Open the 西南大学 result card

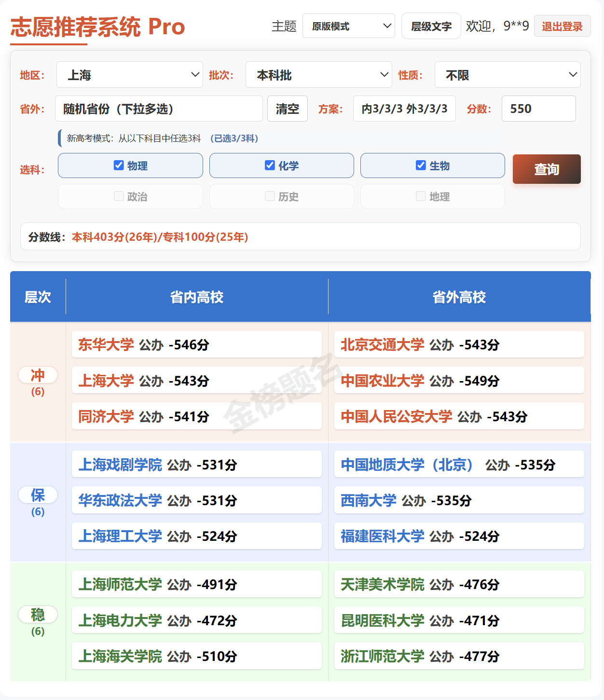click(x=459, y=500)
